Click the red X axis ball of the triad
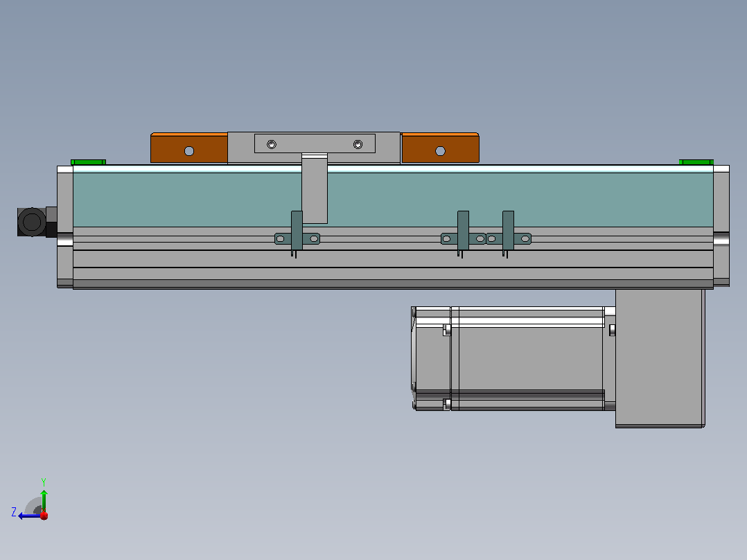747x560 pixels. click(x=44, y=516)
